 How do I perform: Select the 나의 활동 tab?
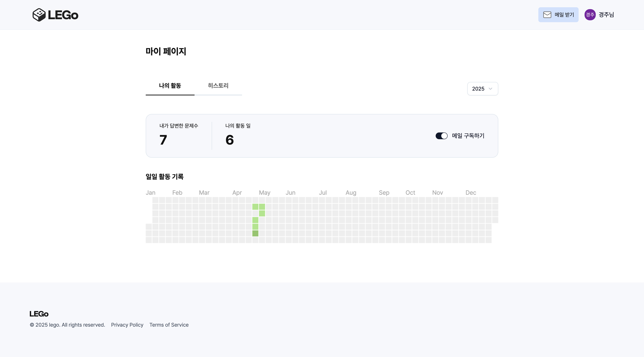tap(170, 86)
